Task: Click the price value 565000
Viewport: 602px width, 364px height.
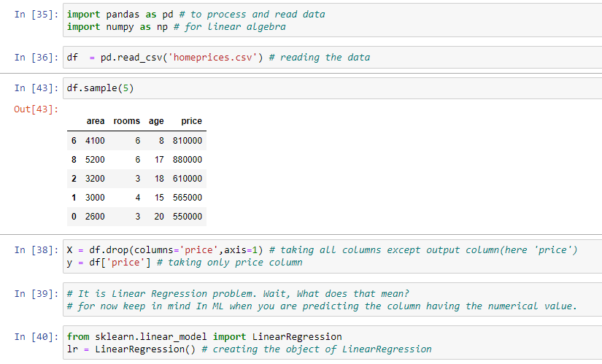Action: (x=188, y=198)
